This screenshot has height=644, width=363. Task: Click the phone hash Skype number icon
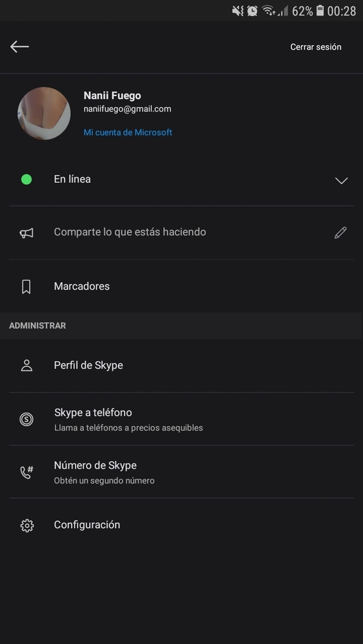(x=26, y=472)
